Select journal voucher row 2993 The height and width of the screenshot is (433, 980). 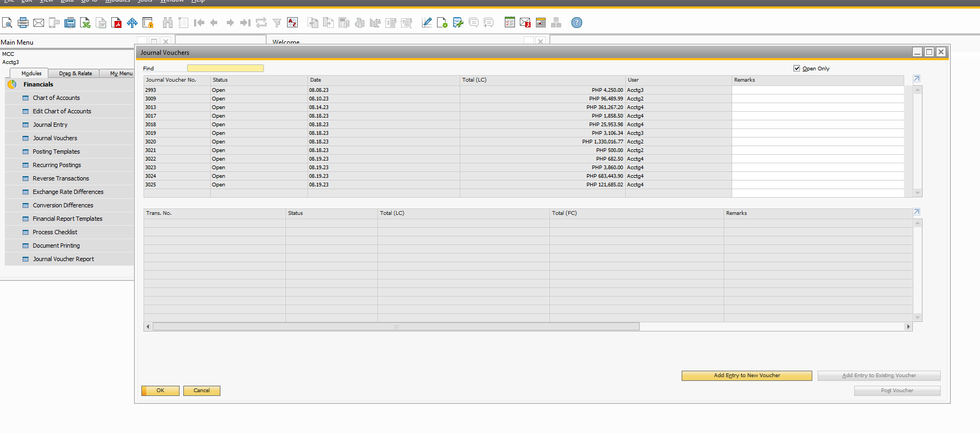coord(524,90)
